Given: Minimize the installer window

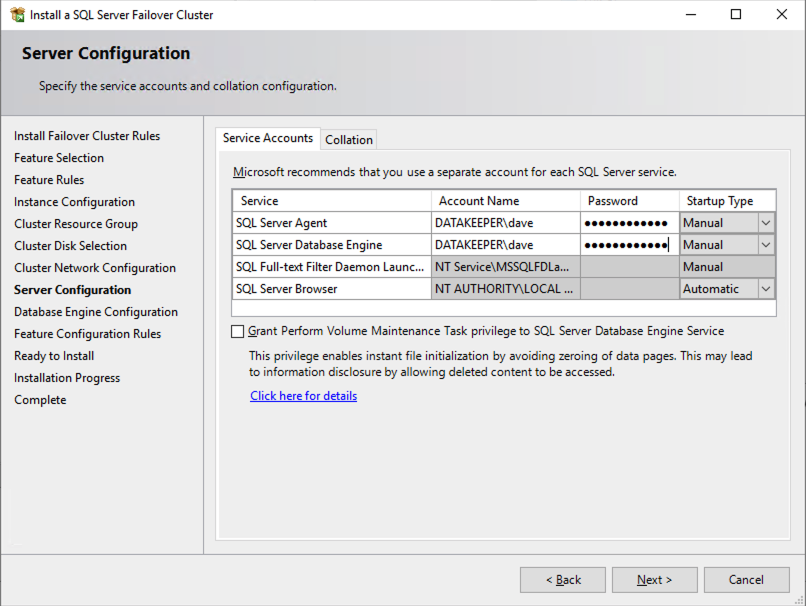Looking at the screenshot, I should [690, 15].
